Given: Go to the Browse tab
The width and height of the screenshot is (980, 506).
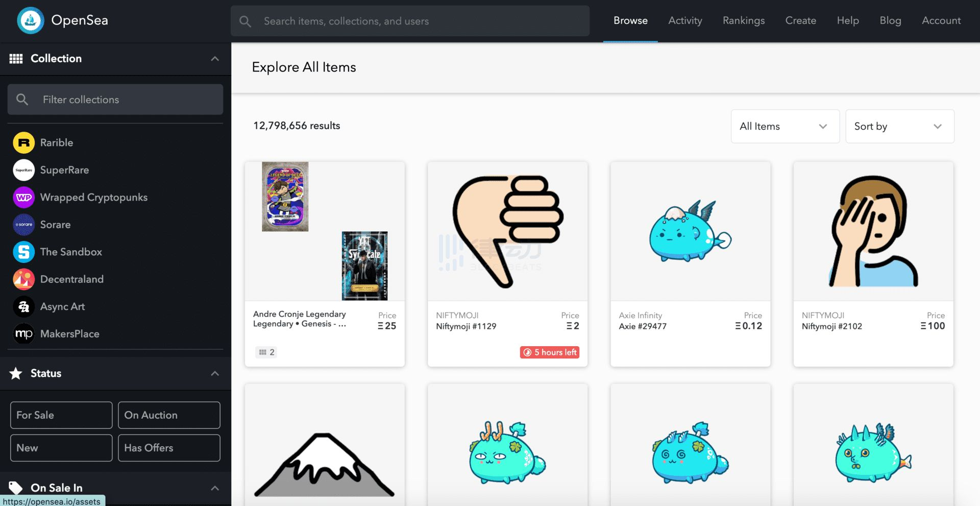Looking at the screenshot, I should pyautogui.click(x=630, y=20).
